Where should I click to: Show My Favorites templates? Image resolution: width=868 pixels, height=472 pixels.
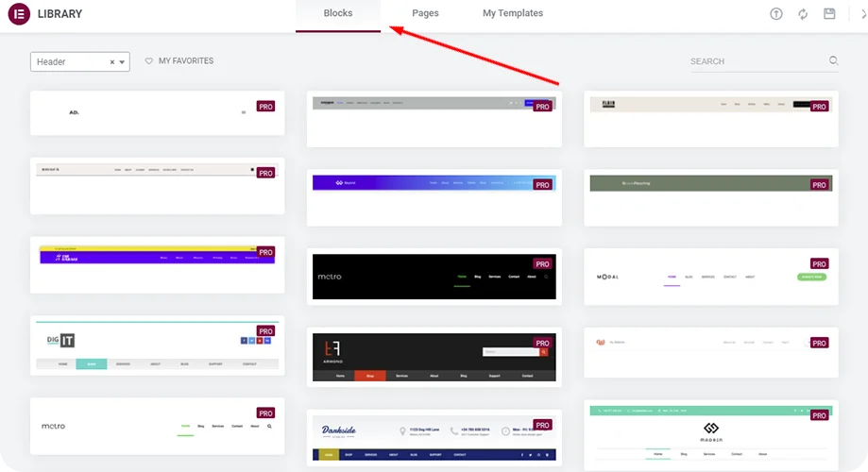(x=185, y=61)
